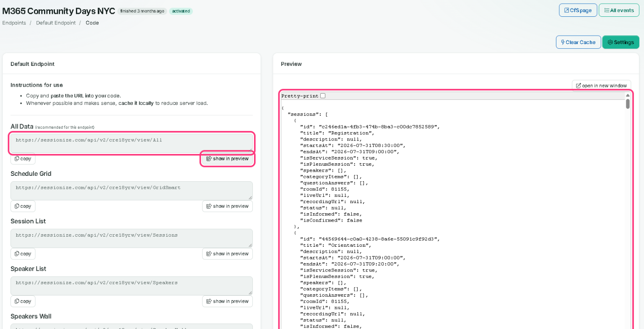Show Session List in preview
Viewport: 644px width, 329px height.
[x=228, y=253]
